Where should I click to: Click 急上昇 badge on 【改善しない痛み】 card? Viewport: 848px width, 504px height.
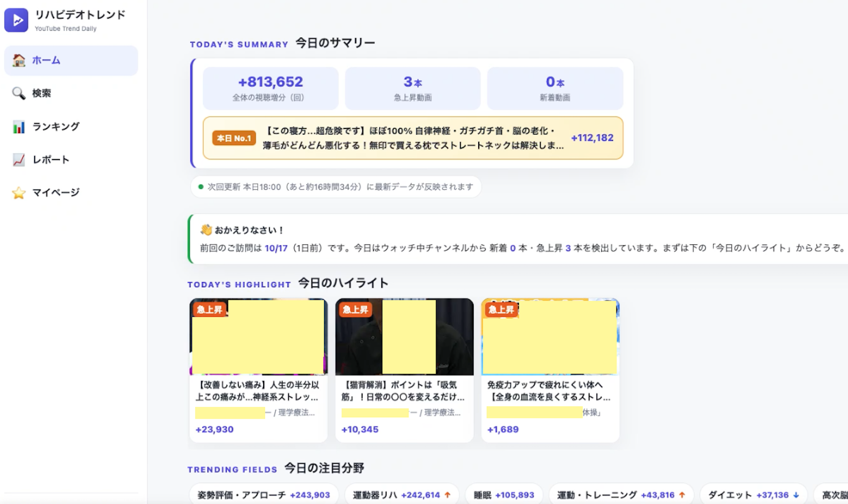(x=209, y=310)
